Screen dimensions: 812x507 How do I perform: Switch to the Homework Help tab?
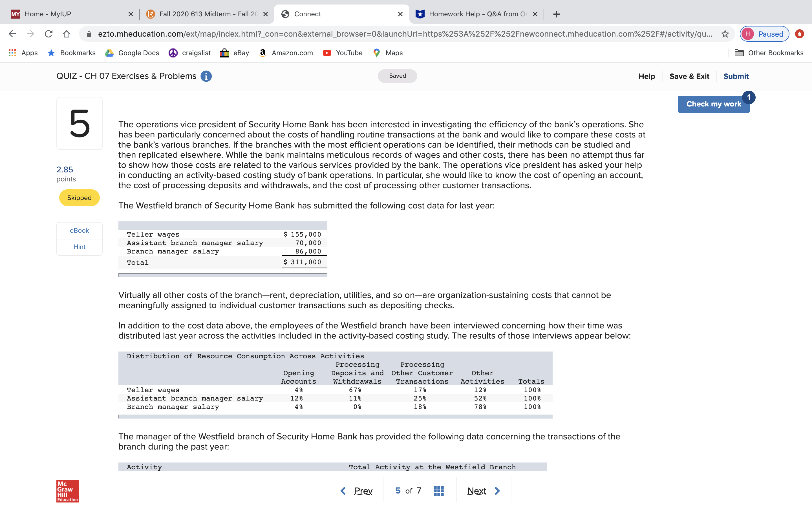pos(473,14)
